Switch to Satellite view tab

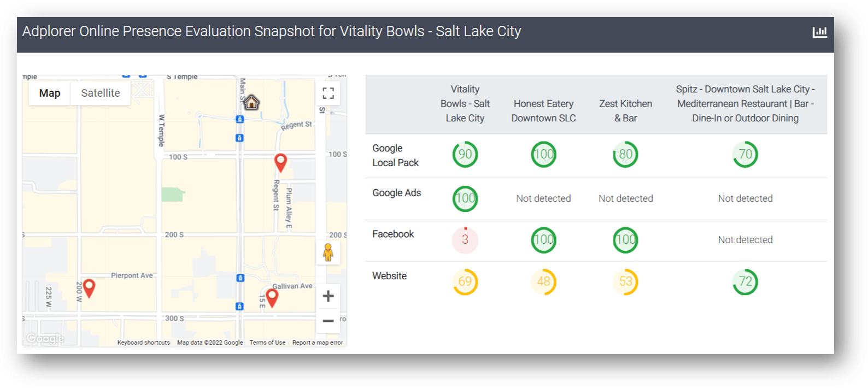[101, 93]
